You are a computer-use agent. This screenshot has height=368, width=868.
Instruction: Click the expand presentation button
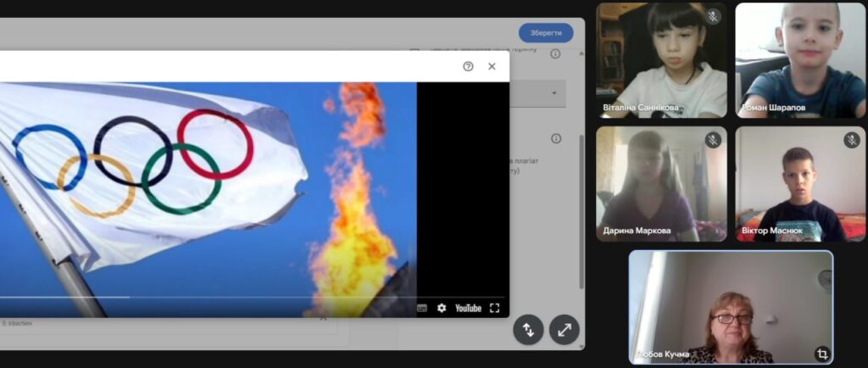click(564, 331)
